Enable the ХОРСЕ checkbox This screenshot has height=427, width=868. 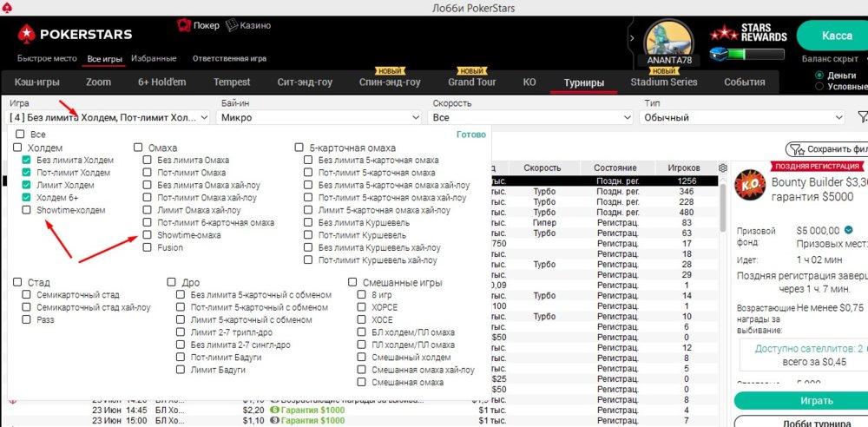[361, 307]
